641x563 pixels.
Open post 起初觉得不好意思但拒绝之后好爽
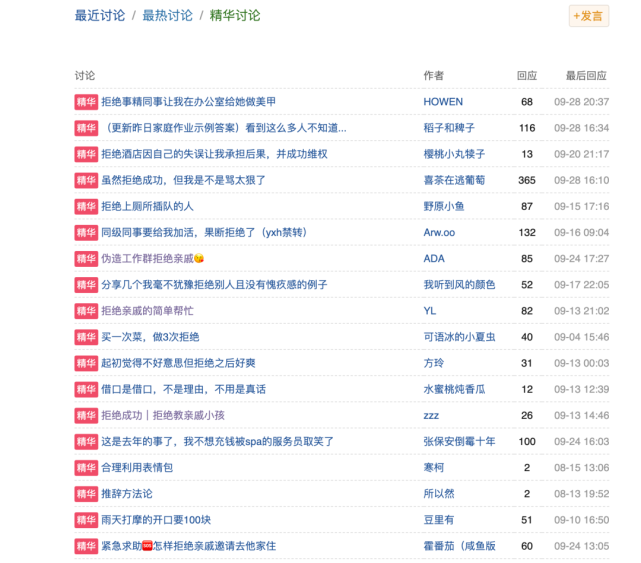178,363
